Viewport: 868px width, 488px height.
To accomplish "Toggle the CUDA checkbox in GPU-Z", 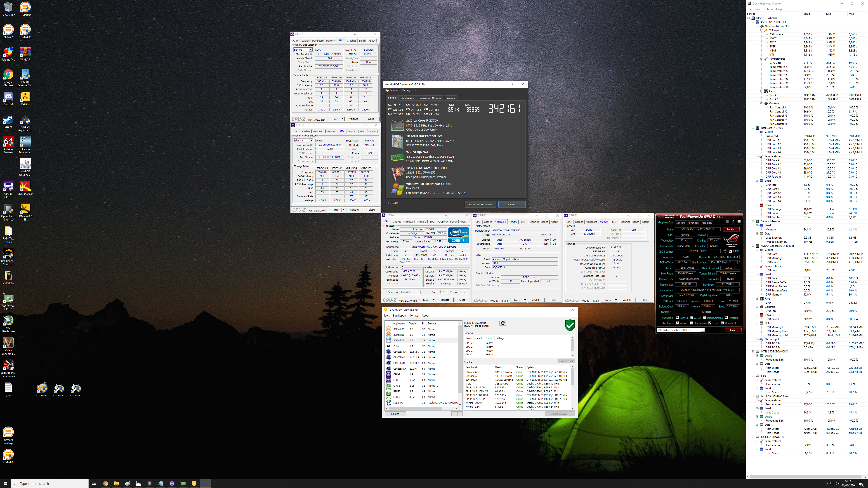I will [x=691, y=318].
